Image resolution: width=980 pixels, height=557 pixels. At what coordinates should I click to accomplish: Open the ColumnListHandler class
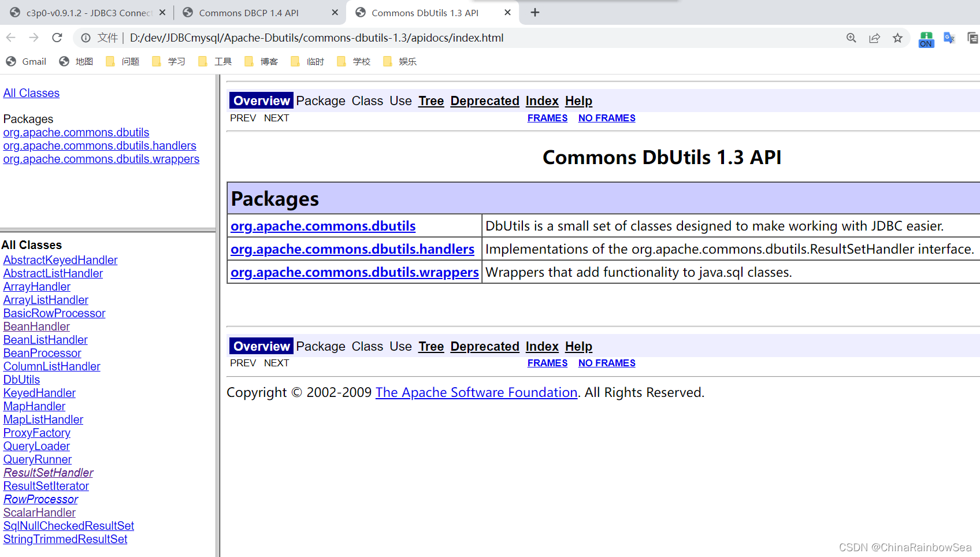52,366
